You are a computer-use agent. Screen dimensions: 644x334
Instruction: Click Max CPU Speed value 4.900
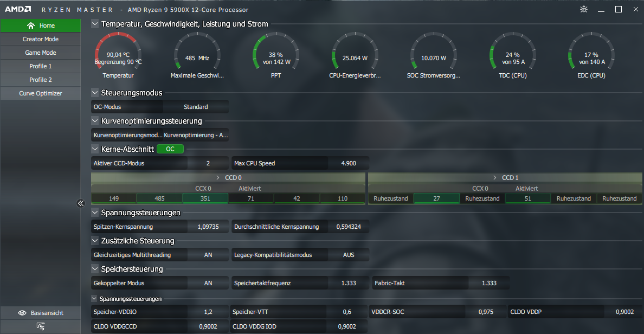coord(349,163)
